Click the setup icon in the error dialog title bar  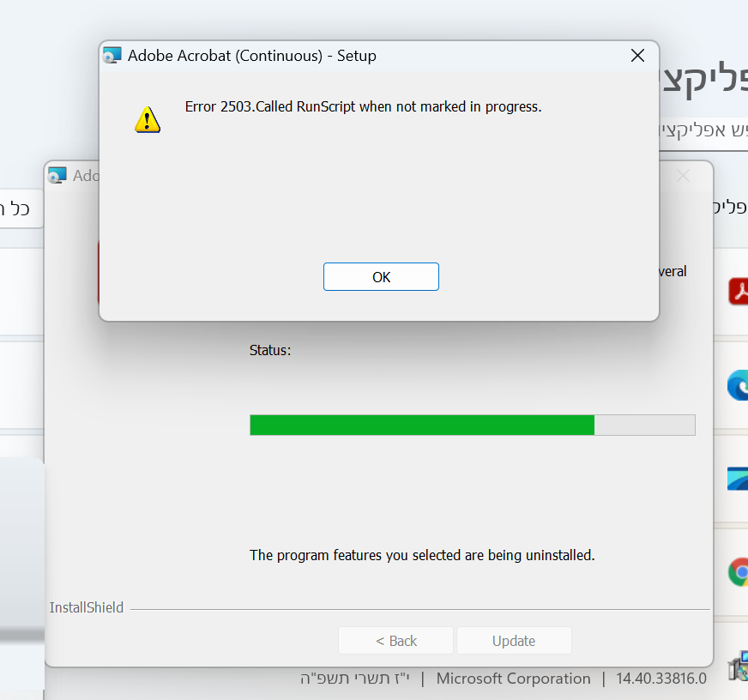click(112, 56)
